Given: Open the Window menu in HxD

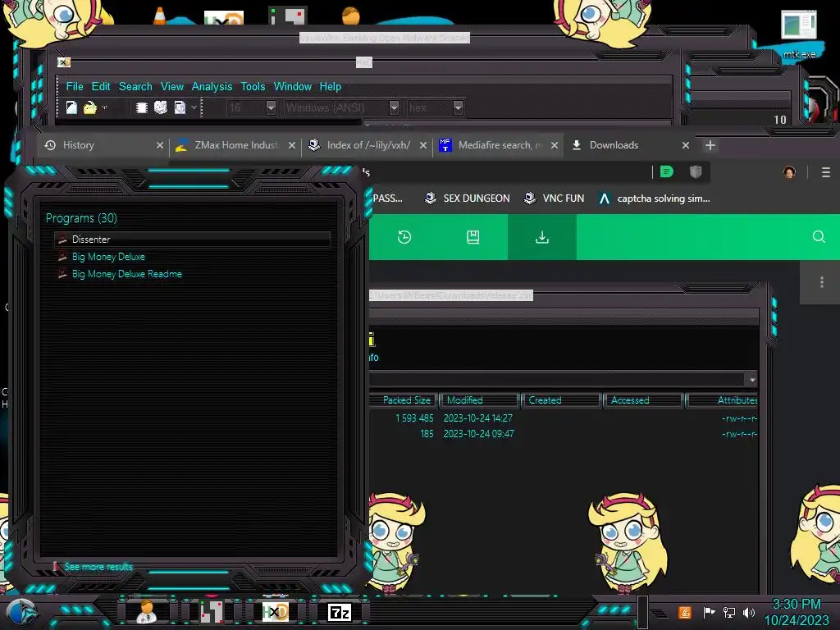Looking at the screenshot, I should (293, 86).
